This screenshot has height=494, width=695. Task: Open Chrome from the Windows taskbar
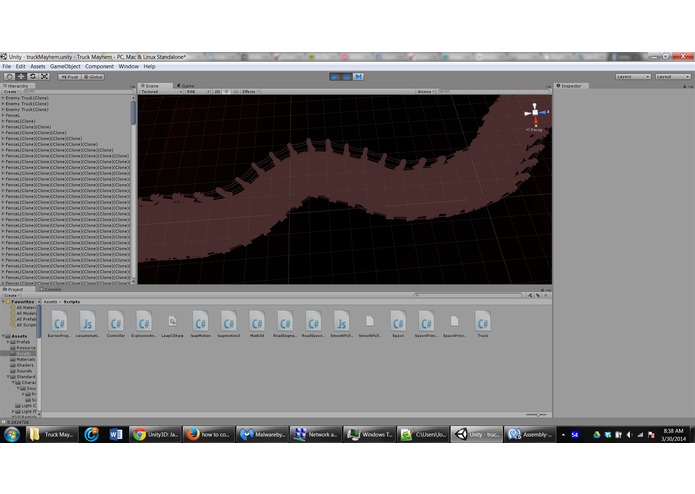(156, 435)
